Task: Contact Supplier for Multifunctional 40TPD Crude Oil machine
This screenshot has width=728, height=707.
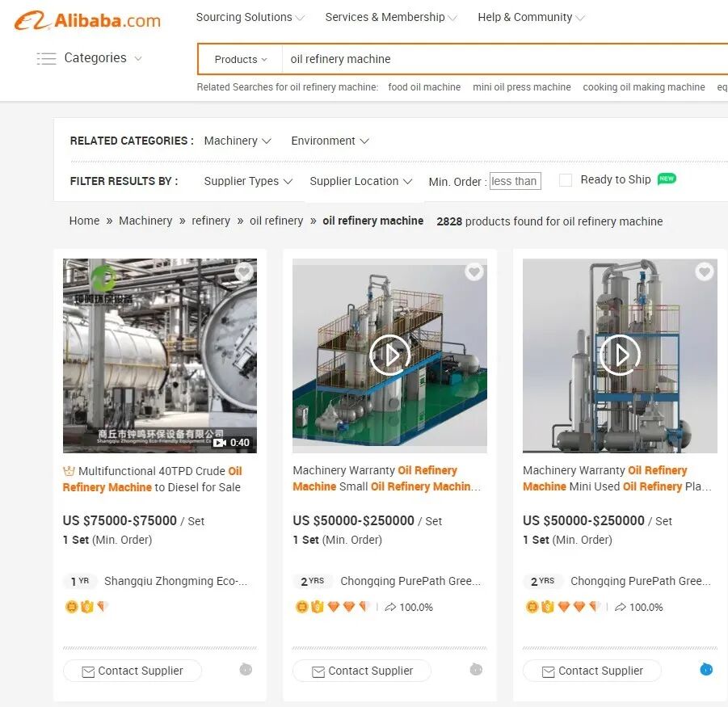Action: [x=133, y=671]
